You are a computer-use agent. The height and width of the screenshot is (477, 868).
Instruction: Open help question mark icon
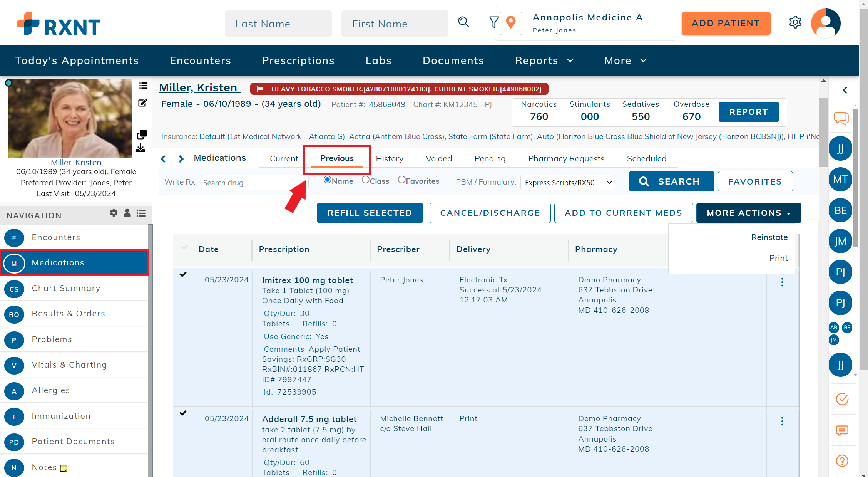pyautogui.click(x=842, y=461)
